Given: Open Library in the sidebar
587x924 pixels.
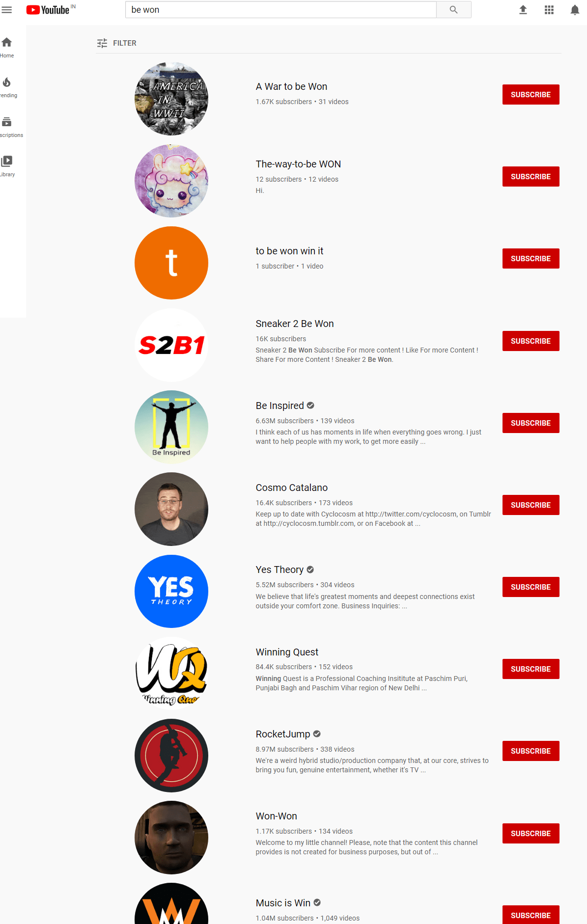Looking at the screenshot, I should tap(7, 166).
